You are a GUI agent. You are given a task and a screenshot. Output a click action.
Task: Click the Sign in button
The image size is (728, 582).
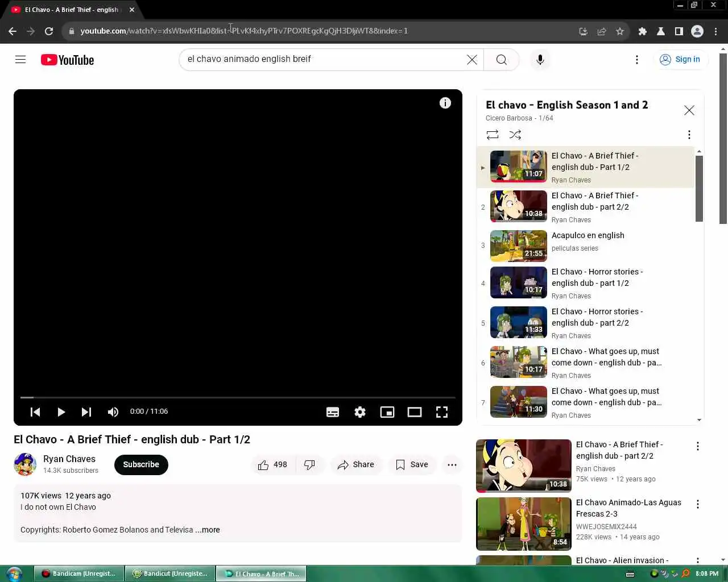[680, 59]
